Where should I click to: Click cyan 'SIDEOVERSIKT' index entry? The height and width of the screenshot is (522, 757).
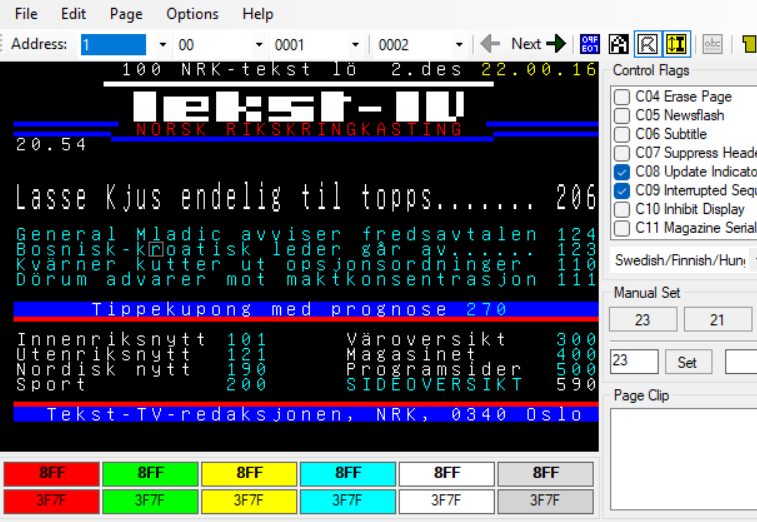(x=434, y=384)
